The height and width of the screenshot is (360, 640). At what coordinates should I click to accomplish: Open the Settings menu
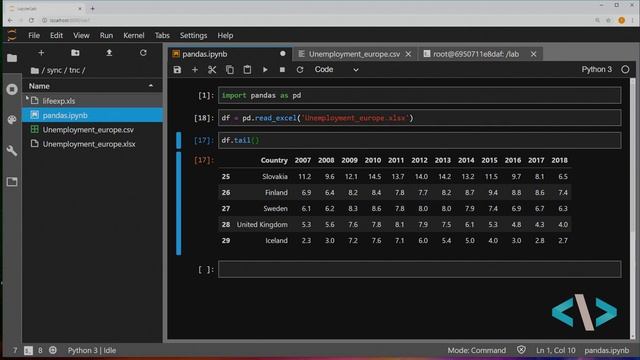pyautogui.click(x=193, y=36)
